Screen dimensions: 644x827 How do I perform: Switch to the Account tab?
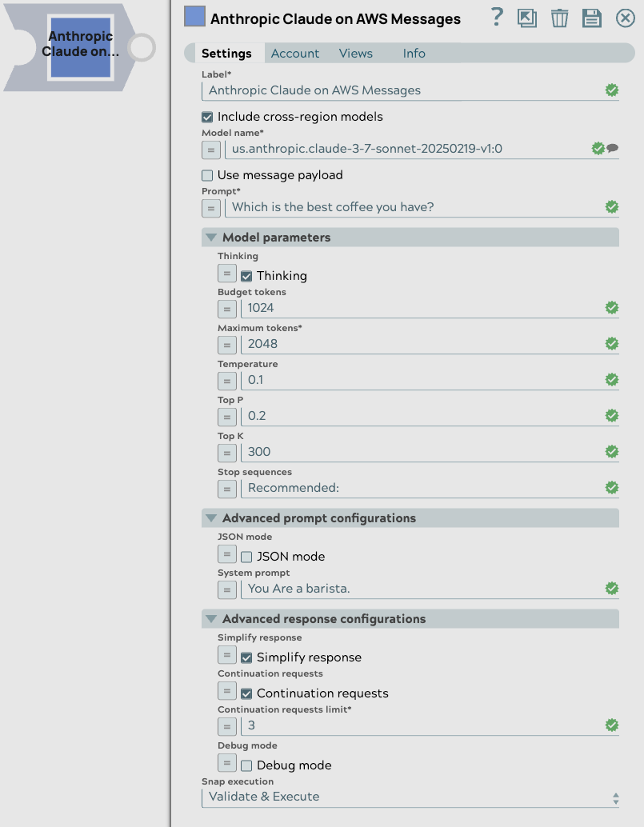pyautogui.click(x=294, y=54)
